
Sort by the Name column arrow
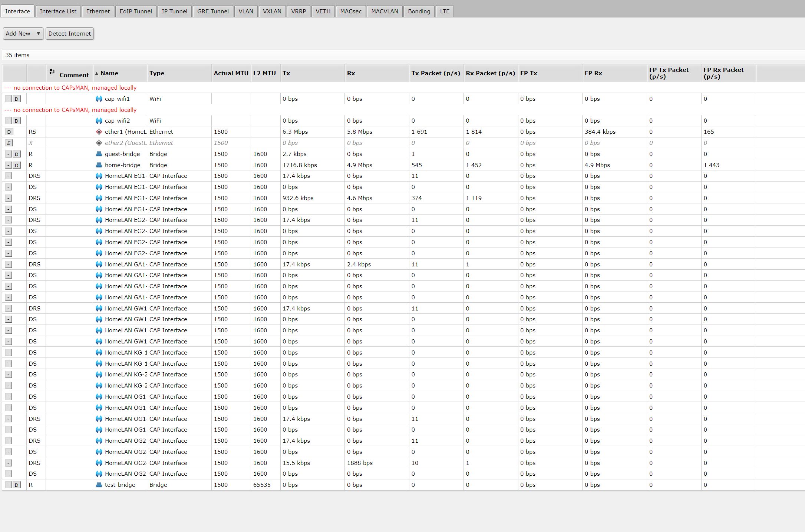coord(96,73)
